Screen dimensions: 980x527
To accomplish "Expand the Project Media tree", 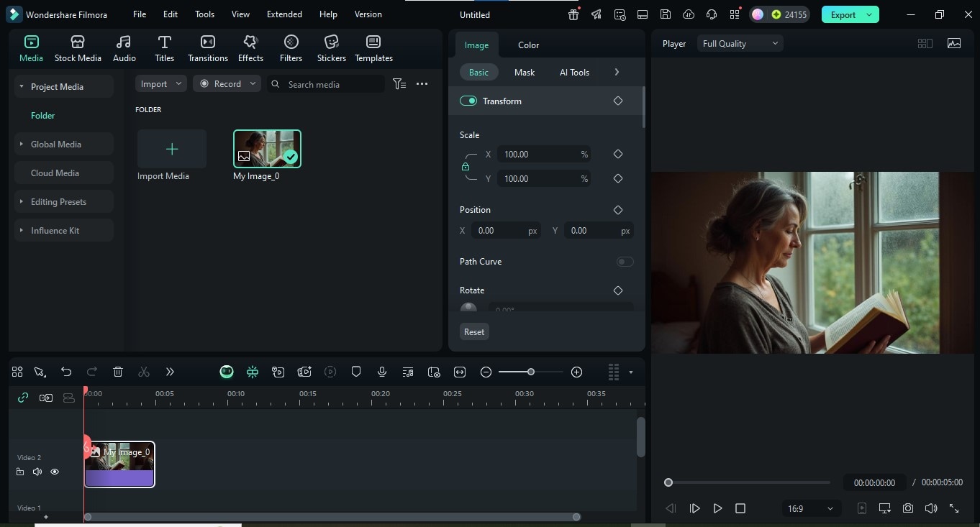I will [x=22, y=86].
